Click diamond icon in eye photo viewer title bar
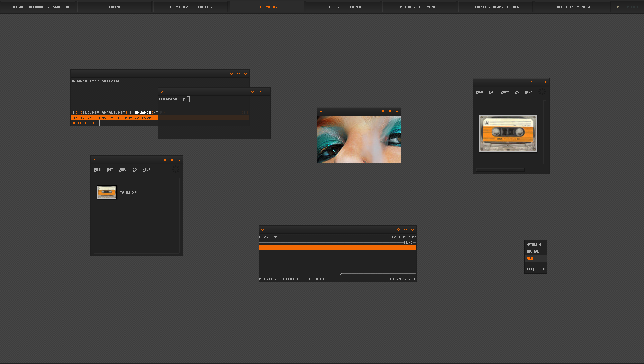The width and height of the screenshot is (644, 364). pyautogui.click(x=383, y=111)
